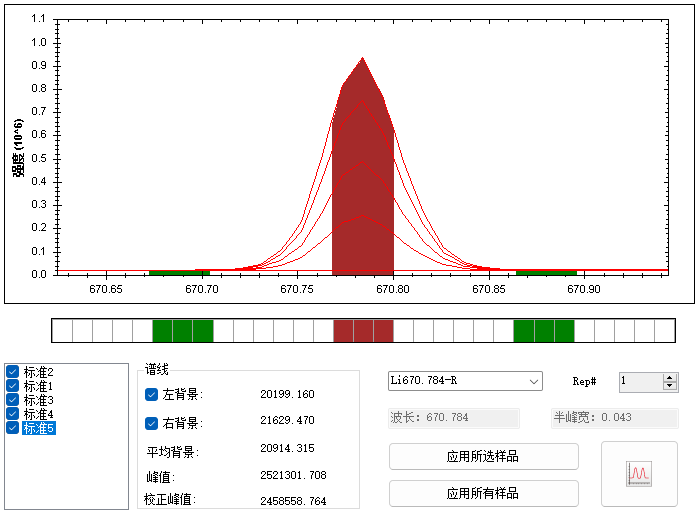Viewport: 699px width, 514px height.
Task: Click the spectrum peak view icon button
Action: [639, 473]
